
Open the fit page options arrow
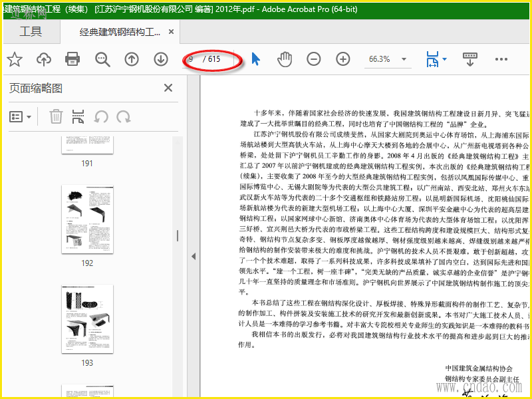coord(444,59)
